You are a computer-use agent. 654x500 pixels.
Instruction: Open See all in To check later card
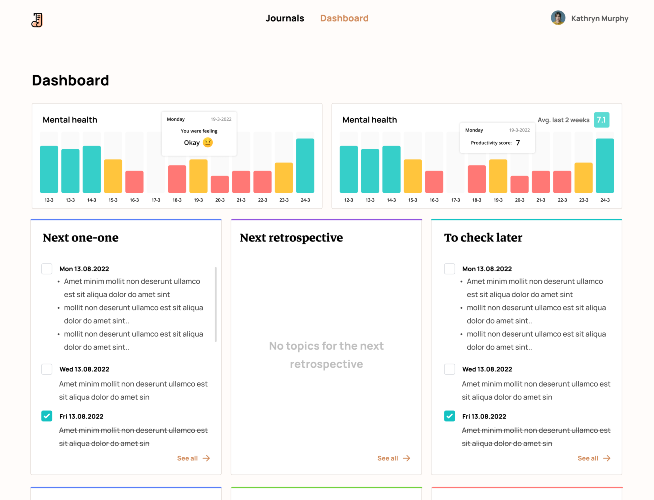[594, 458]
